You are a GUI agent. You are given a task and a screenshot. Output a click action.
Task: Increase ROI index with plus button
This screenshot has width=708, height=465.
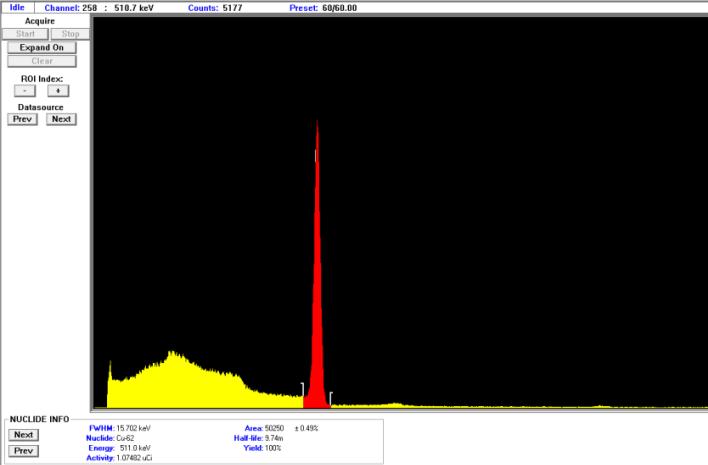click(58, 91)
